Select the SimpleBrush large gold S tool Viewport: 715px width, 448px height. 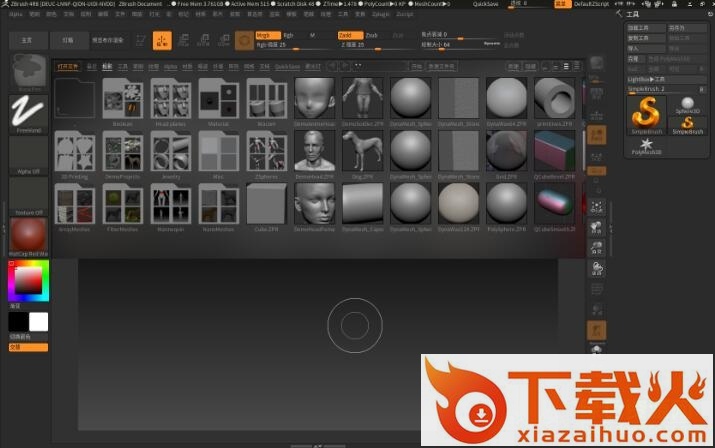646,115
